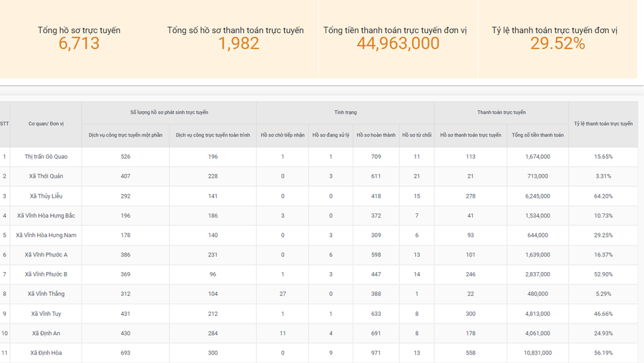Click the Hồ sơ hoàn thành column header

pyautogui.click(x=376, y=135)
